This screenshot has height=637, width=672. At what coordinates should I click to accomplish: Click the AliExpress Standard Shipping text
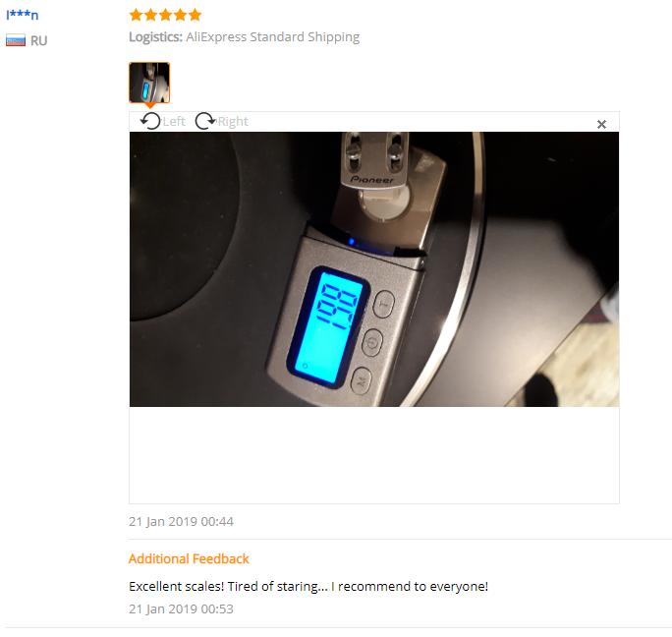point(272,37)
